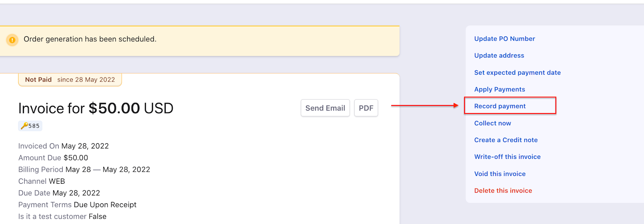
Task: Click the Billing Period date range line
Action: (84, 169)
